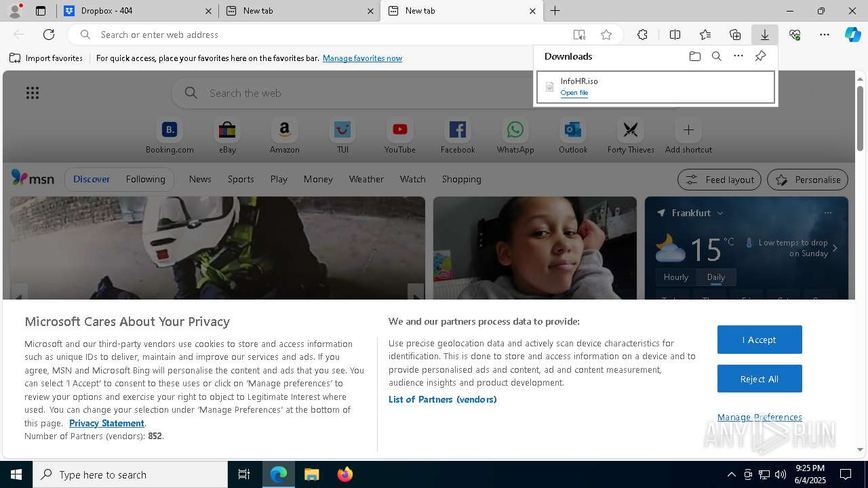Open the Facebook shortcut
The height and width of the screenshot is (488, 868).
(x=458, y=136)
